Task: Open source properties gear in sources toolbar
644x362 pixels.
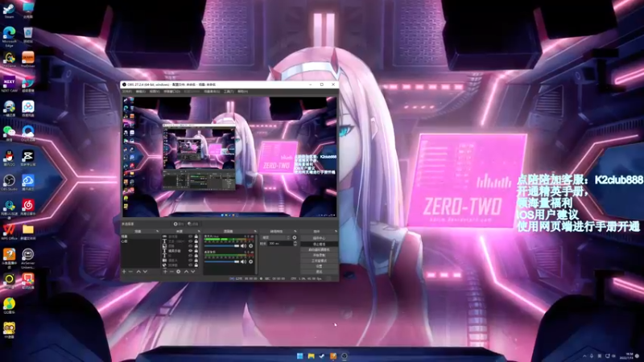Action: click(x=178, y=271)
